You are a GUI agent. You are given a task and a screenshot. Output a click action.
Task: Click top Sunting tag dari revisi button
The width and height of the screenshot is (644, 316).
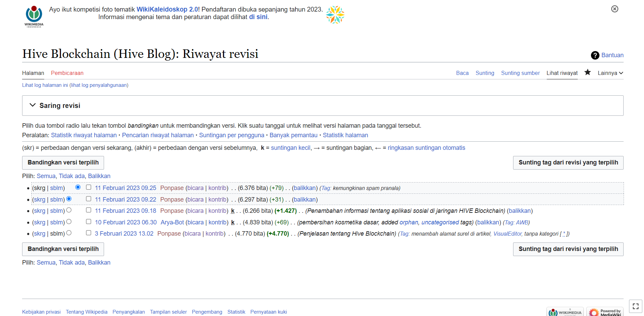point(568,163)
